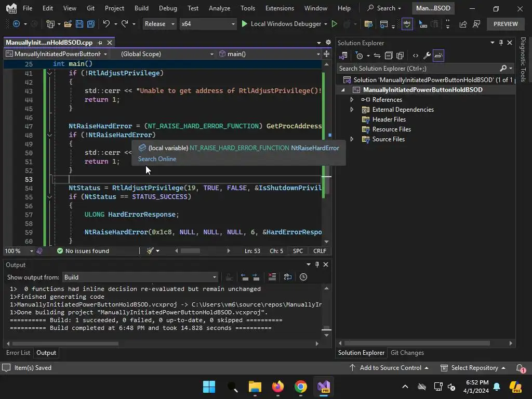
Task: Click View Code icon in Solution Explorer
Action: 415,55
